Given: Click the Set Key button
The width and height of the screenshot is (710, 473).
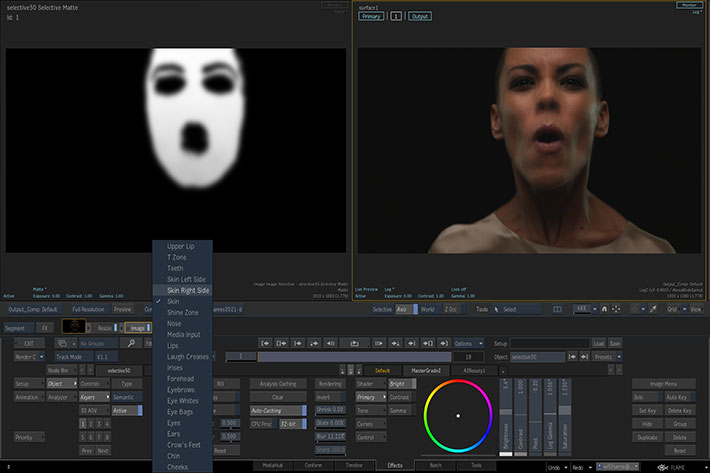Looking at the screenshot, I should tap(647, 411).
